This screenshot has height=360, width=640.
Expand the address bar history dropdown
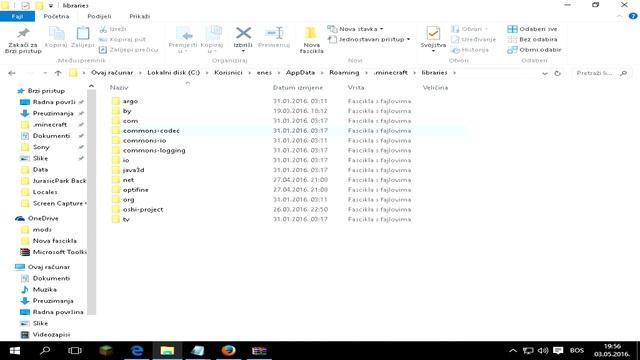[x=545, y=73]
